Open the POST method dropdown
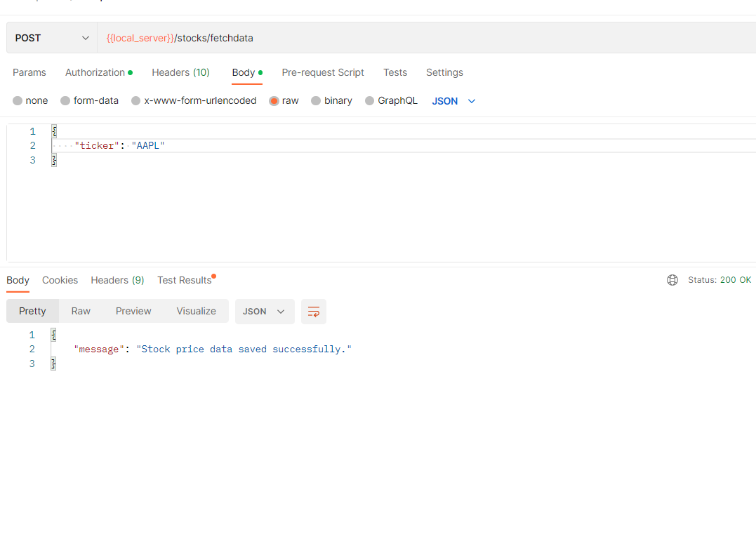Image resolution: width=756 pixels, height=546 pixels. click(x=51, y=38)
